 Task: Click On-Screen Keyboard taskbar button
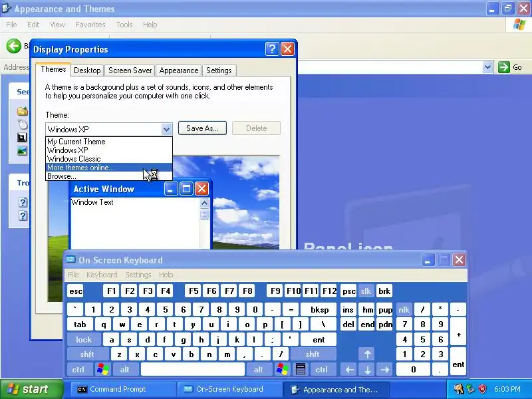230,389
